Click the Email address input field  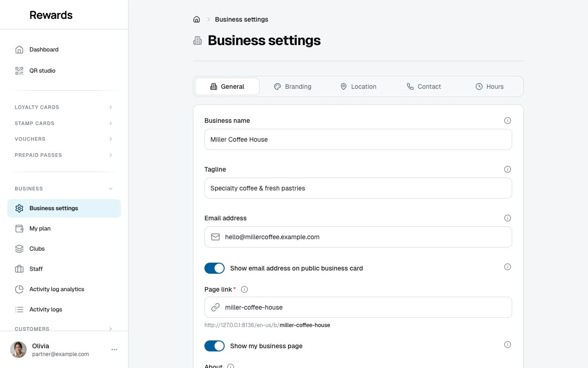coord(358,237)
